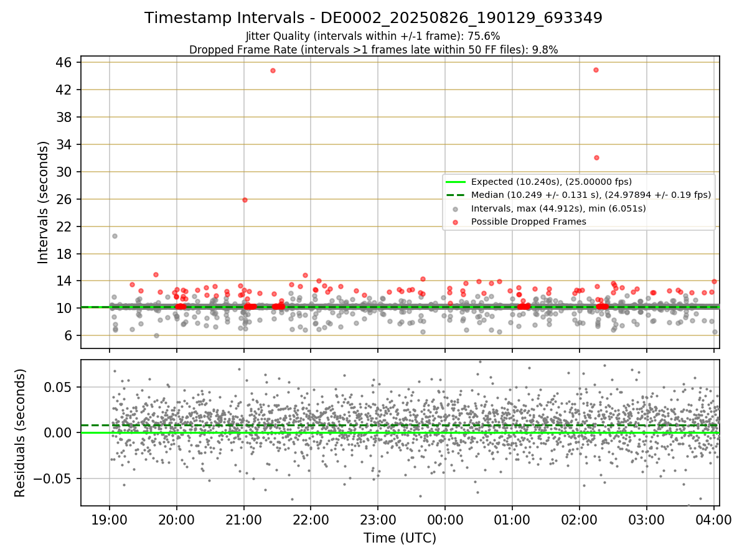Select the 'Jitter Quality' 75.6% subtitle line
This screenshot has width=747, height=560.
373,36
